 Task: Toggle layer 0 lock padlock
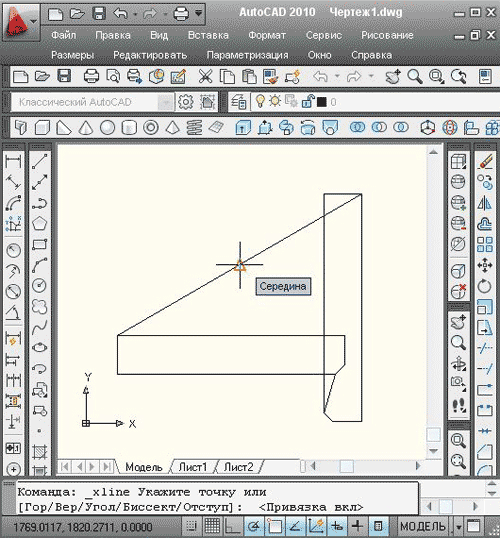(x=308, y=101)
